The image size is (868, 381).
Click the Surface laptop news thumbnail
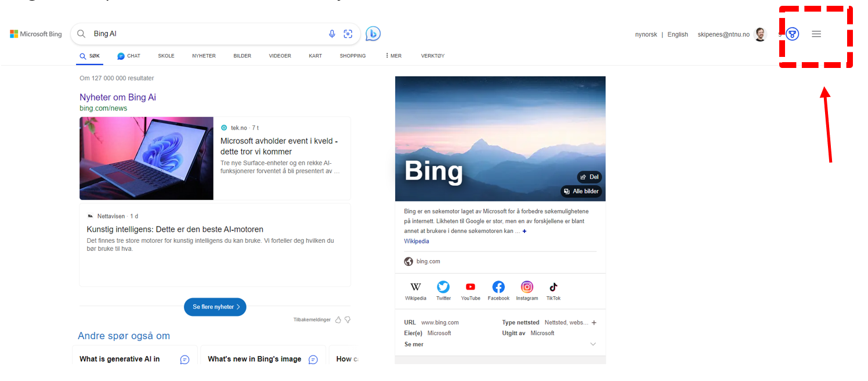click(x=146, y=159)
